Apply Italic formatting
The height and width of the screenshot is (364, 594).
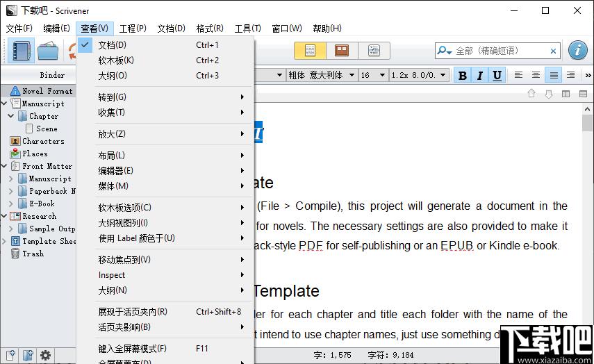click(x=479, y=76)
